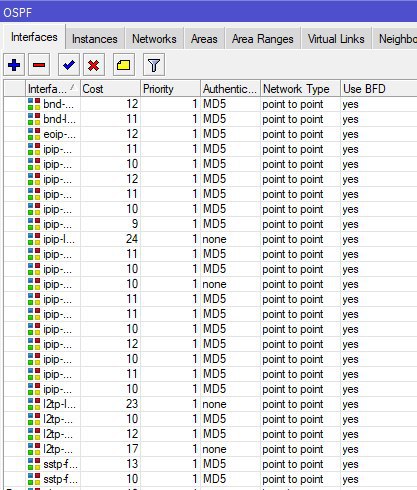This screenshot has width=417, height=490.
Task: Disable selected entry with red X
Action: 94,65
